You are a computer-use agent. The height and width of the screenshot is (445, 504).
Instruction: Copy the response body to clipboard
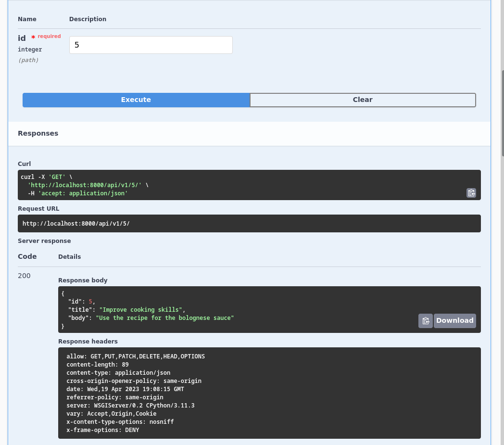point(426,320)
